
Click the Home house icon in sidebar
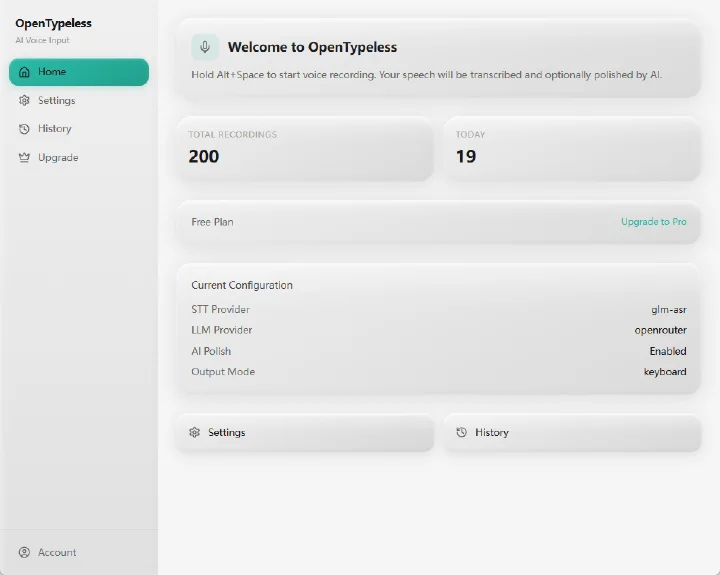[x=24, y=72]
